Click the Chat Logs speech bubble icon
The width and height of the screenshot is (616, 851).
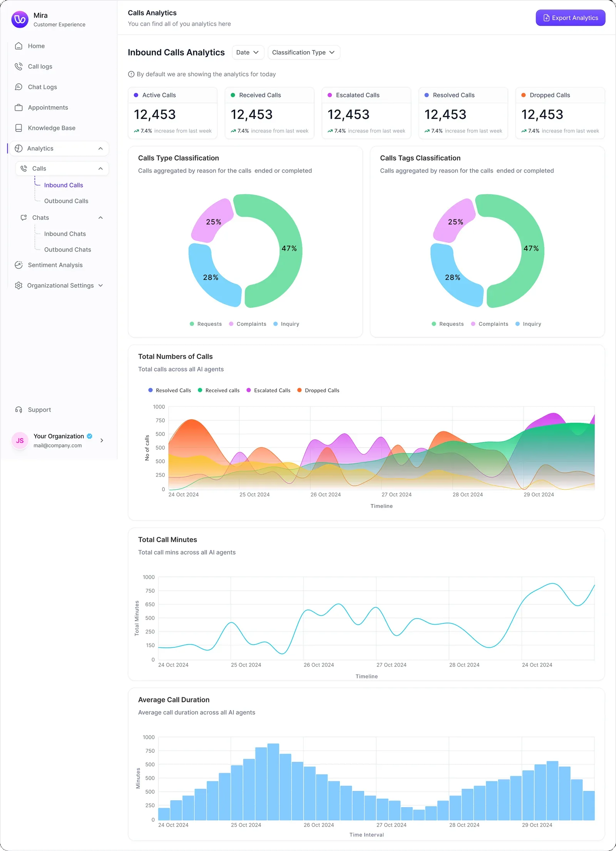click(18, 87)
